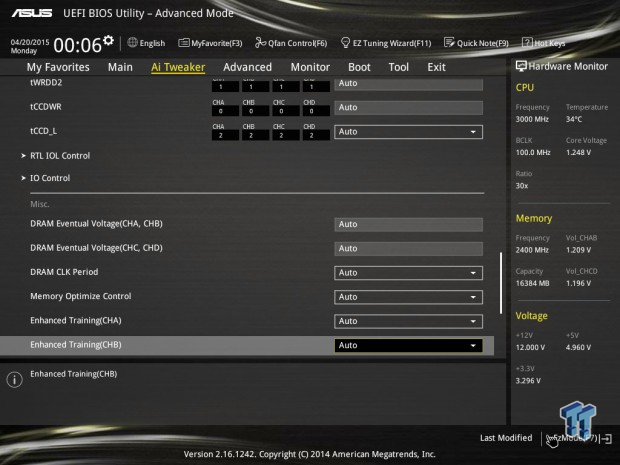Switch to My Favorites tab
This screenshot has height=465, width=620.
[58, 67]
